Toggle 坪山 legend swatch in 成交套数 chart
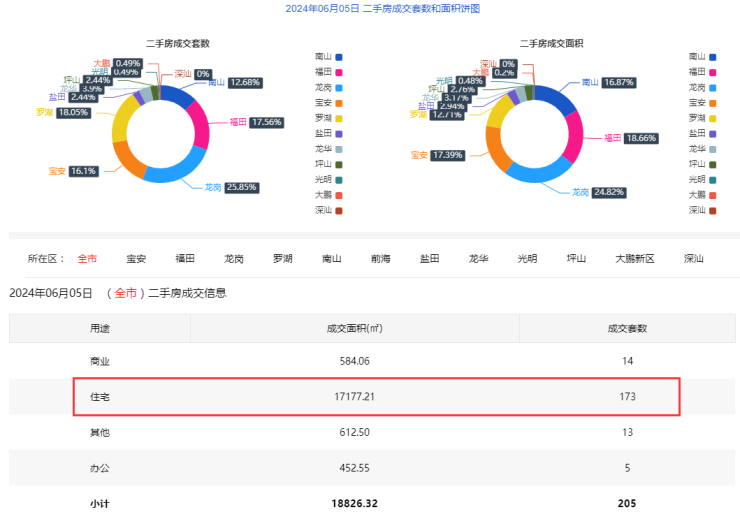The image size is (740, 526). (x=339, y=165)
